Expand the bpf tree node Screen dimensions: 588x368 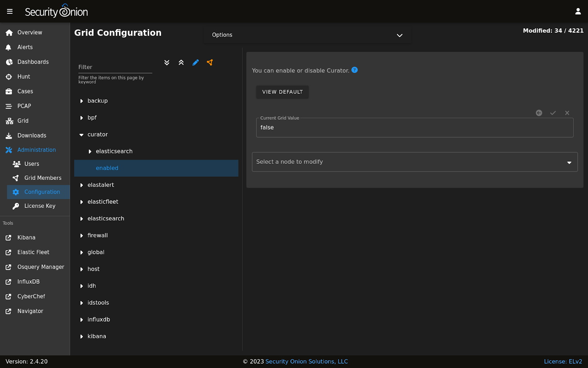pyautogui.click(x=82, y=118)
